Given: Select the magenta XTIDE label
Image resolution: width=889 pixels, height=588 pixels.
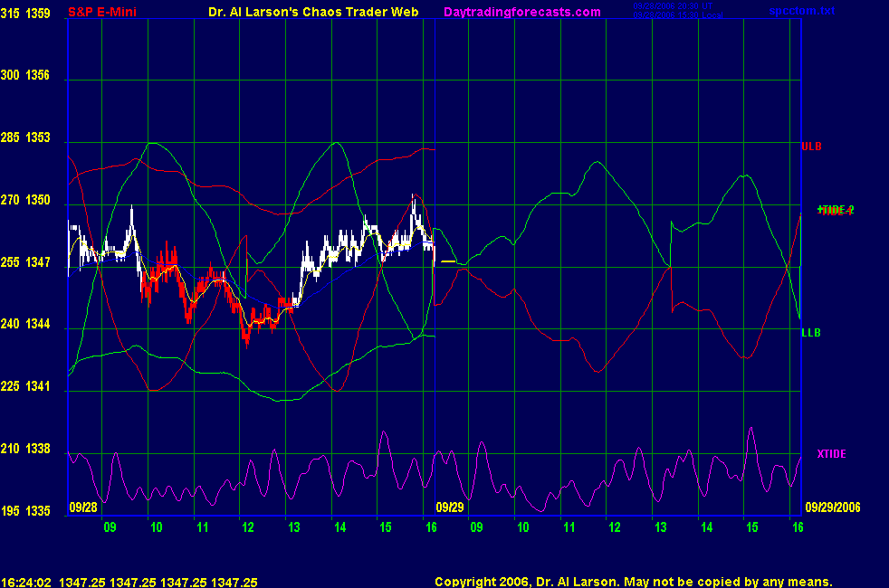Looking at the screenshot, I should (x=832, y=453).
